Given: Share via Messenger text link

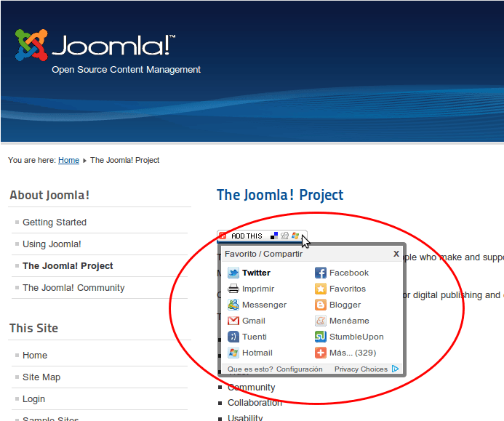Looking at the screenshot, I should pyautogui.click(x=264, y=305).
